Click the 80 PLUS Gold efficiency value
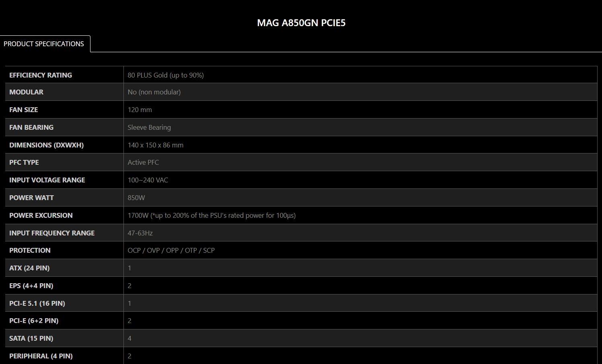 pos(166,75)
